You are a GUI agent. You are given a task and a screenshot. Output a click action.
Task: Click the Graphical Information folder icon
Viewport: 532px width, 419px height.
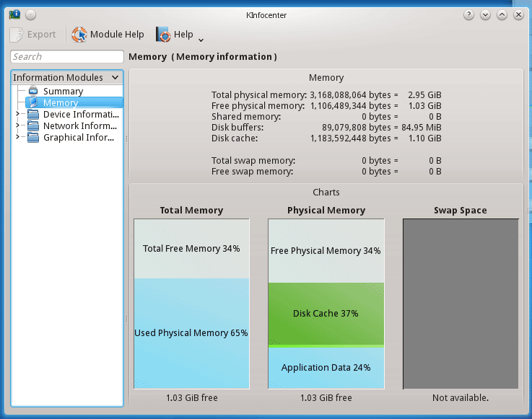tap(33, 137)
